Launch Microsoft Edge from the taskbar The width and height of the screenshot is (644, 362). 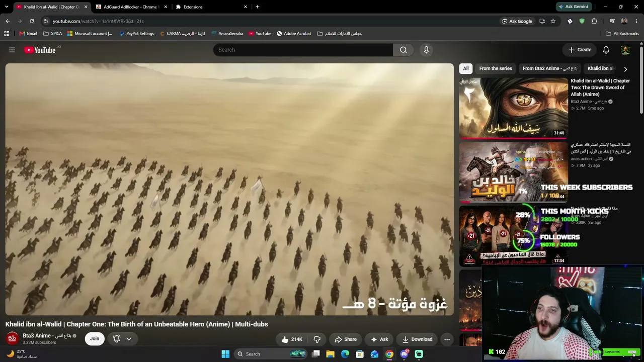coord(345,354)
